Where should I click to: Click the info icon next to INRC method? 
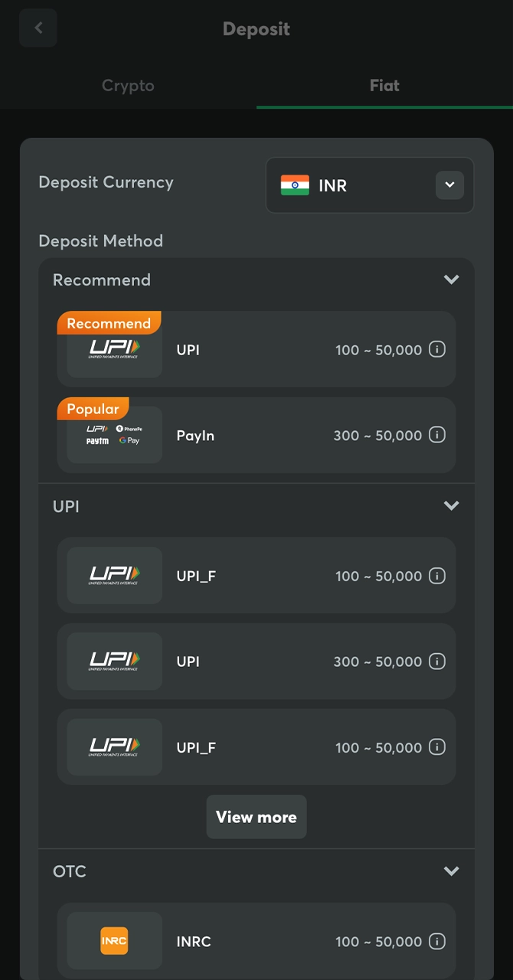[437, 942]
